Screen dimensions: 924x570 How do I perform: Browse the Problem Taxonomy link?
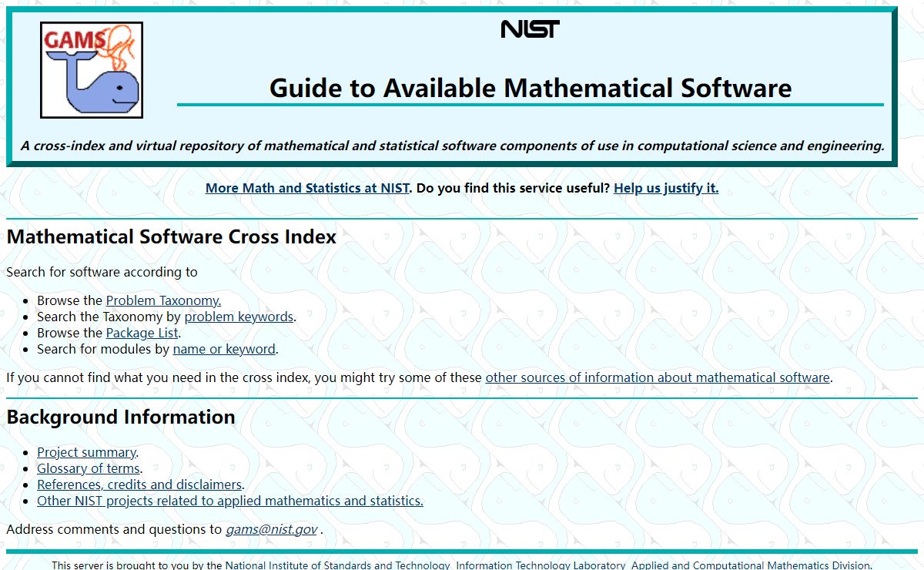pyautogui.click(x=163, y=300)
